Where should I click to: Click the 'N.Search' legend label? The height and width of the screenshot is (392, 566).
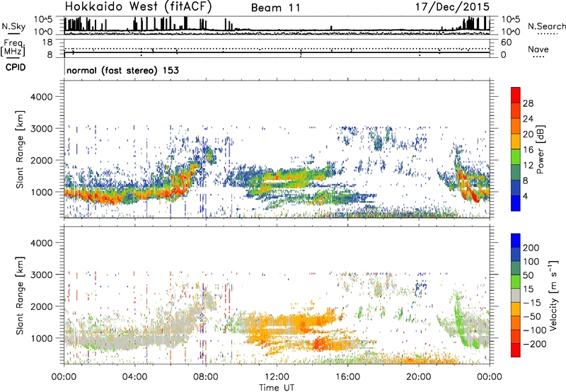pos(547,26)
